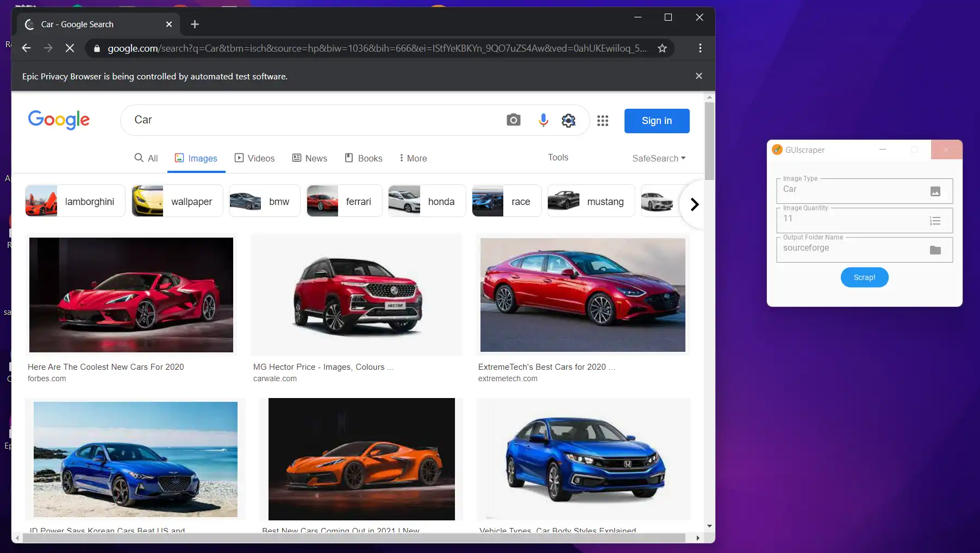Click the GUIscraper app logo icon
Image resolution: width=980 pixels, height=553 pixels.
[x=777, y=150]
